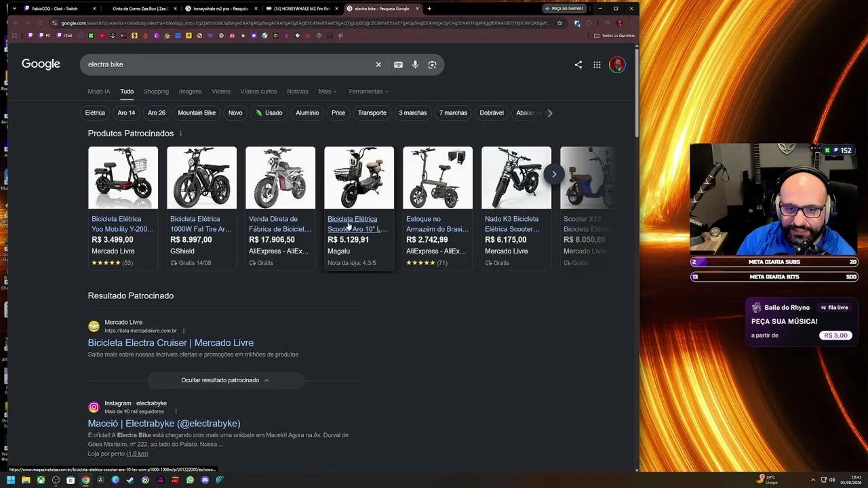Open the Maceió Electrabyke Instagram result
Image resolution: width=868 pixels, height=488 pixels.
tap(164, 424)
